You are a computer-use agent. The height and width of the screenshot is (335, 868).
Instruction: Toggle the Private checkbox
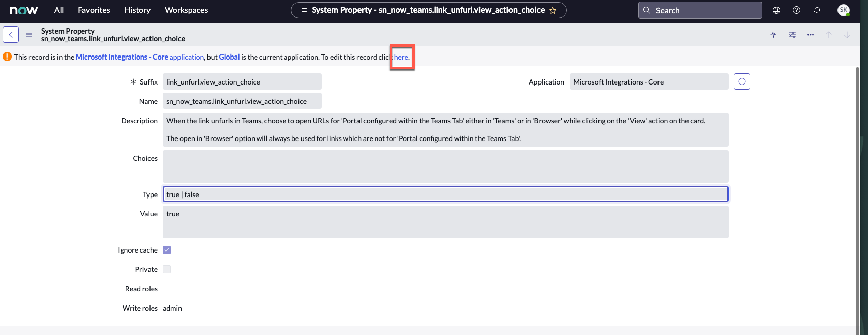(167, 269)
